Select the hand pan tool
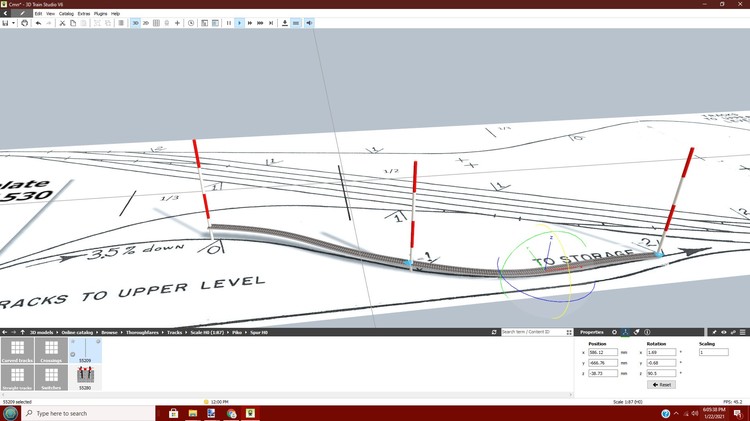The image size is (750, 421). pyautogui.click(x=24, y=22)
